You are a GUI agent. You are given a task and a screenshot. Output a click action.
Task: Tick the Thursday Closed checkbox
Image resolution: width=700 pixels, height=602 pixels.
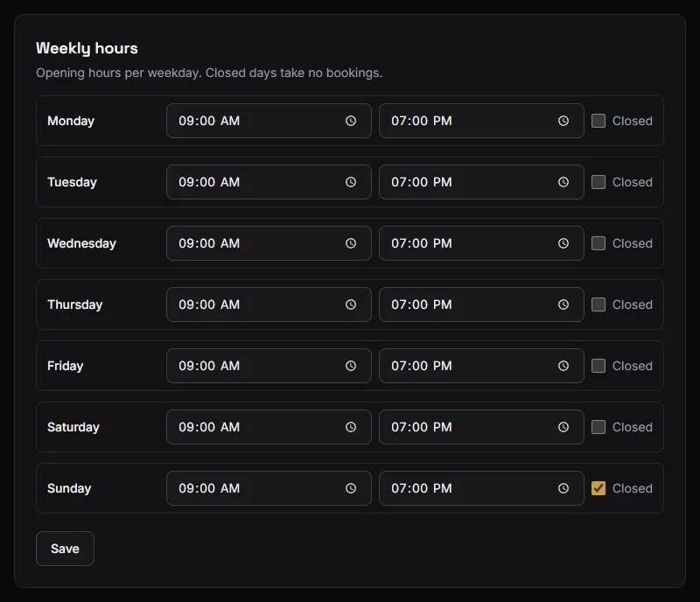tap(598, 304)
